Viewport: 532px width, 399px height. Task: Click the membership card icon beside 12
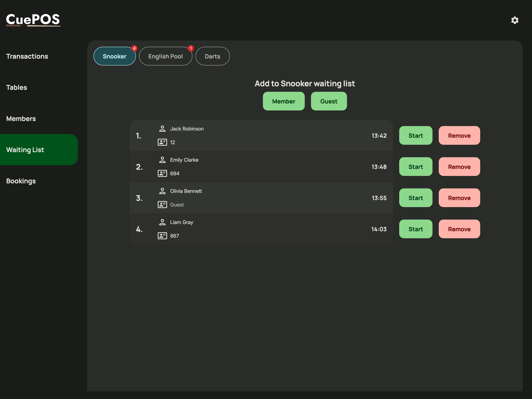point(162,142)
